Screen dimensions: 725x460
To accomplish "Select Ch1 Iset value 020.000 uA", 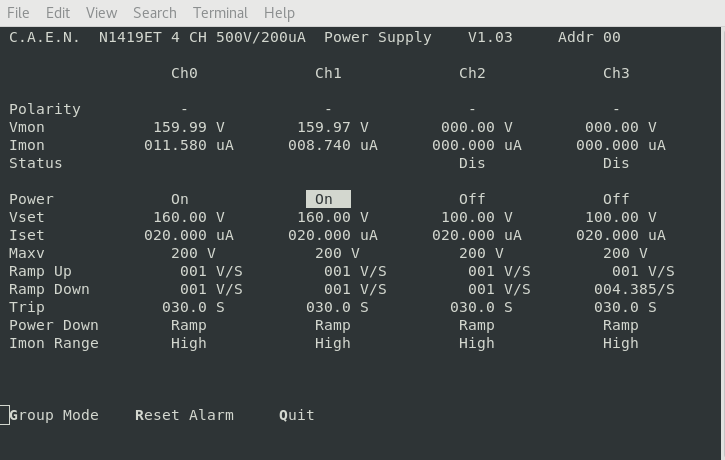I will tap(332, 235).
